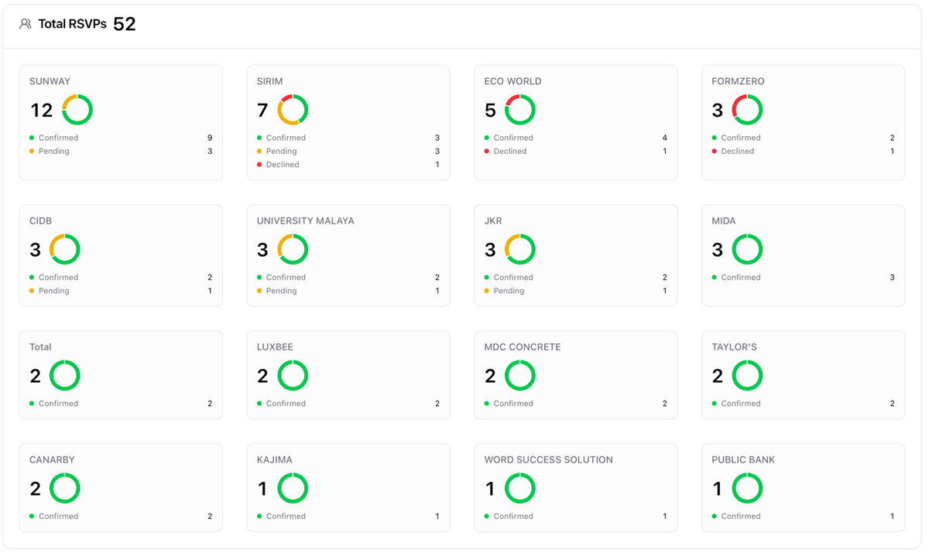Click the SUNWAY card title
Image resolution: width=929 pixels, height=560 pixels.
tap(50, 81)
